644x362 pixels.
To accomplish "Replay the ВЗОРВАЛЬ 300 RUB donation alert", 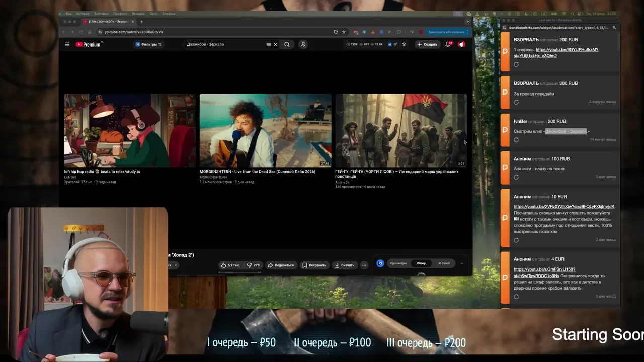I will click(x=516, y=102).
